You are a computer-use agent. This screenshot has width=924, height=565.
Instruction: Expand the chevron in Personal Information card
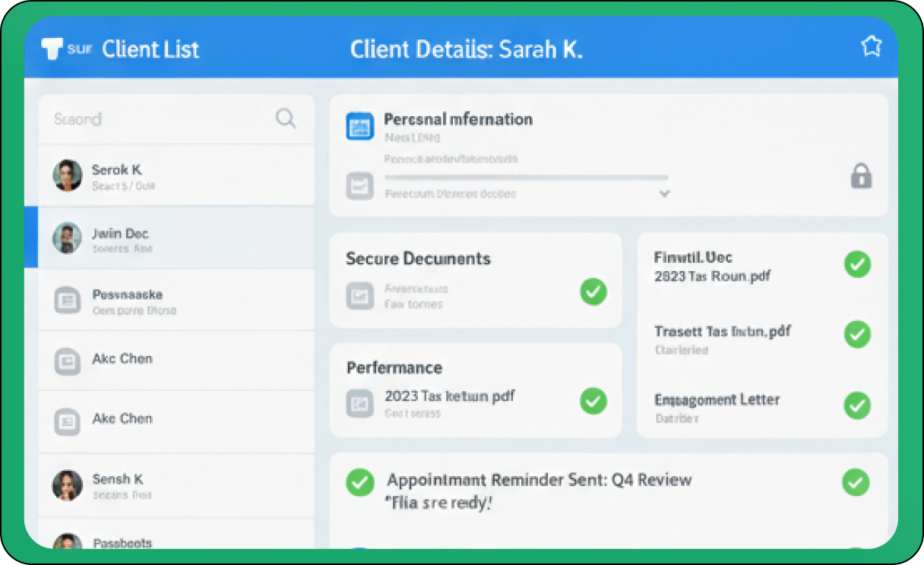coord(664,194)
